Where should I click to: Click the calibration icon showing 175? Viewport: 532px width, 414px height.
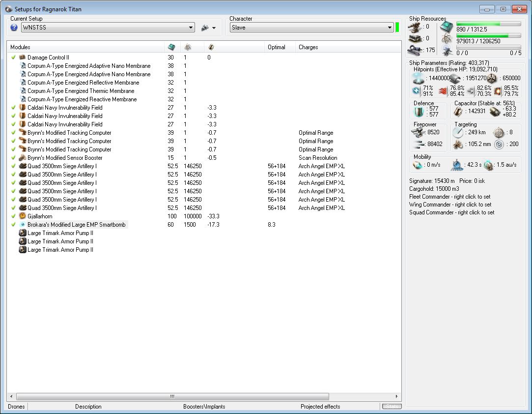point(415,50)
